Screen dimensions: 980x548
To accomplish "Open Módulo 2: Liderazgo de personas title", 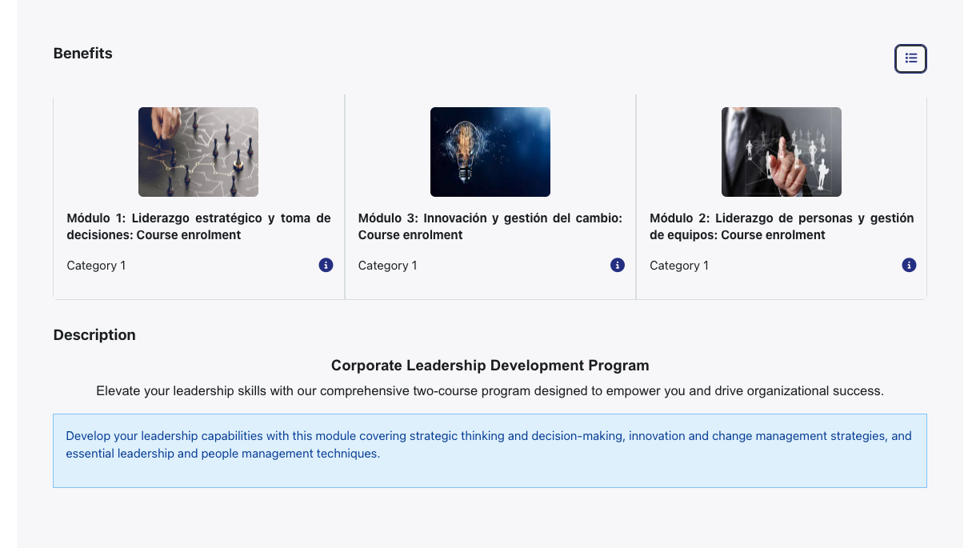I will [782, 226].
